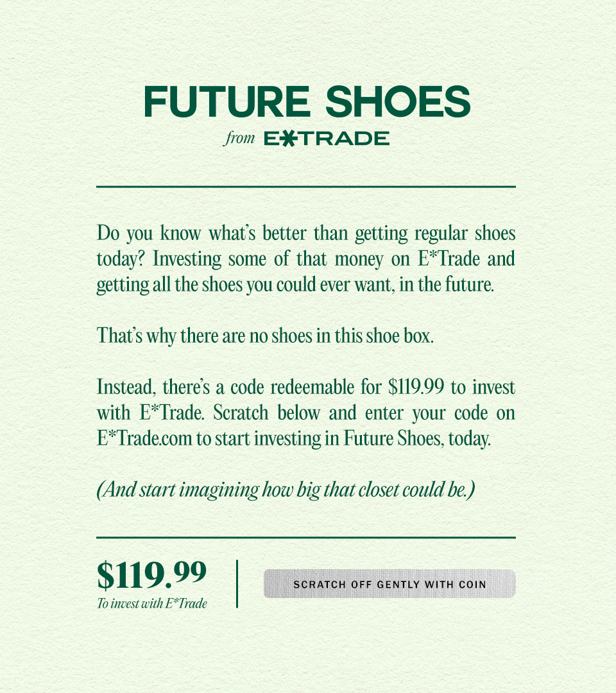Viewport: 616px width, 693px height.
Task: Click the upper horizontal divider line
Action: 306,187
